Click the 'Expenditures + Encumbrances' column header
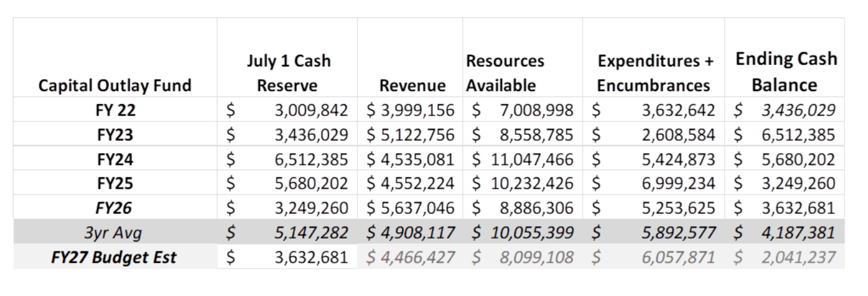868x296 pixels. point(655,73)
